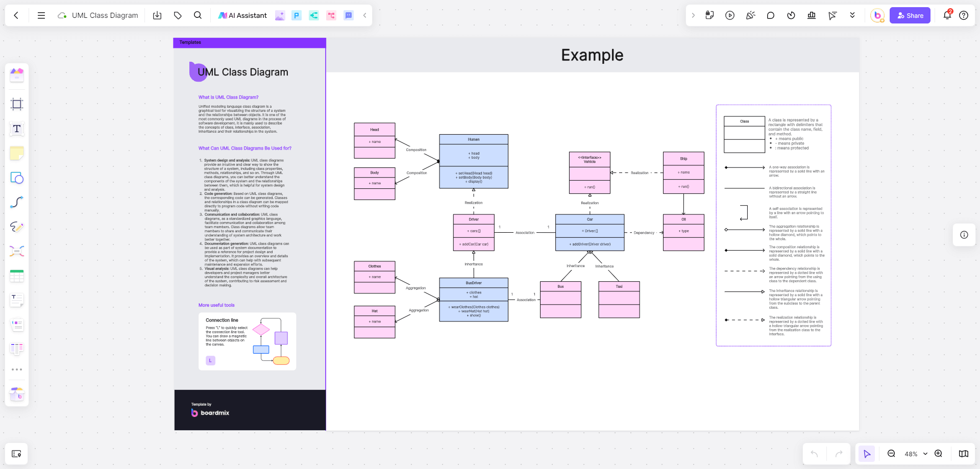The height and width of the screenshot is (469, 980).
Task: Click the UML Class Diagram file title
Action: (x=105, y=15)
